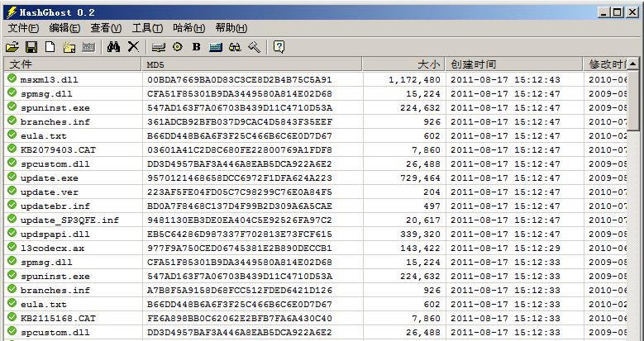
Task: Select the updatebr.inf file name
Action: (55, 206)
